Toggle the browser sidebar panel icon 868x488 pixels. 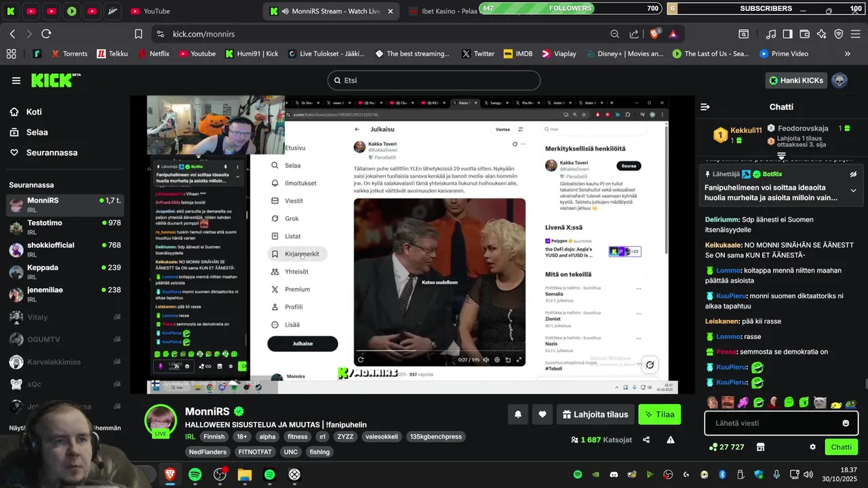(x=787, y=34)
